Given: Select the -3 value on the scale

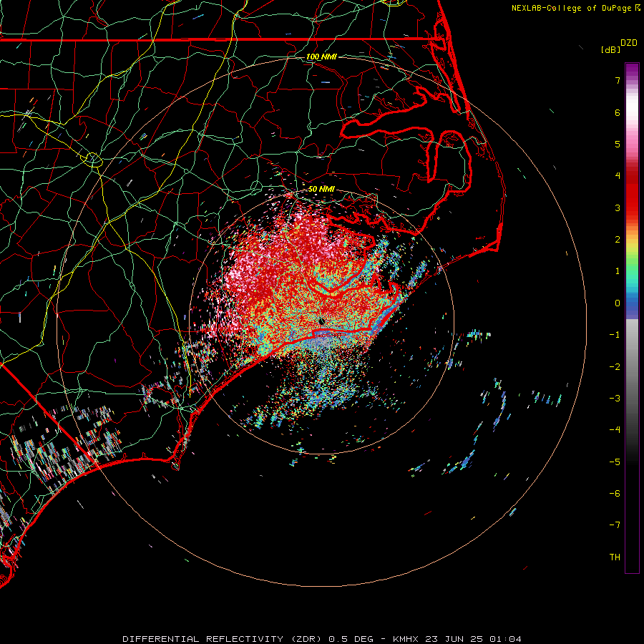Looking at the screenshot, I should pyautogui.click(x=615, y=399).
